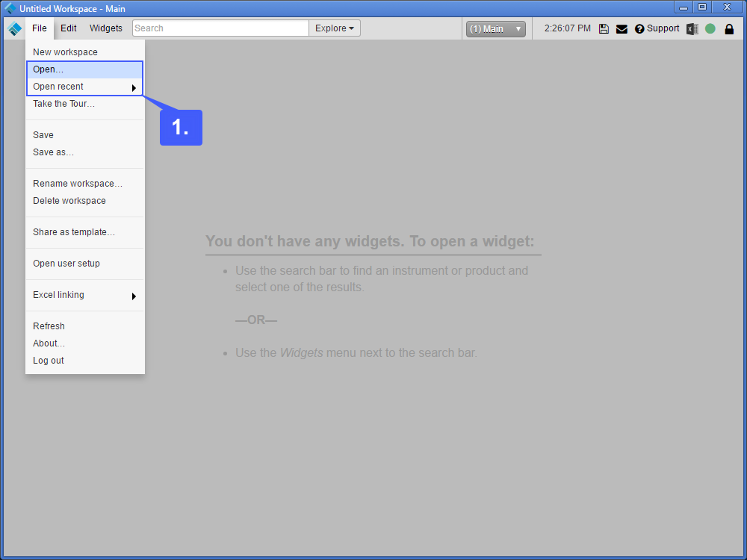Minimize the Untitled Workspace window
This screenshot has width=747, height=560.
[684, 7]
